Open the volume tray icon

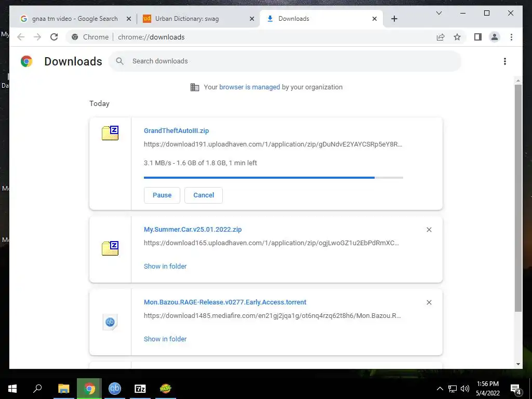[x=465, y=389]
